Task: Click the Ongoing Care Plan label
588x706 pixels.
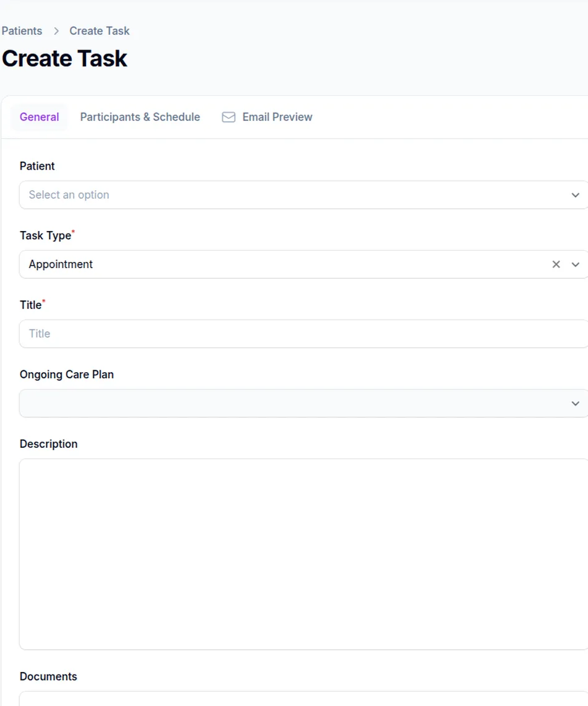Action: (x=67, y=375)
